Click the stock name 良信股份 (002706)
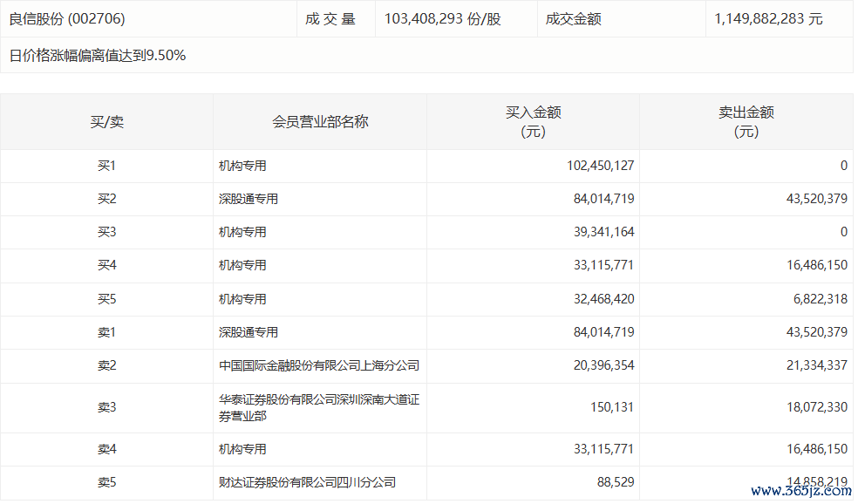This screenshot has height=504, width=858. pos(67,19)
